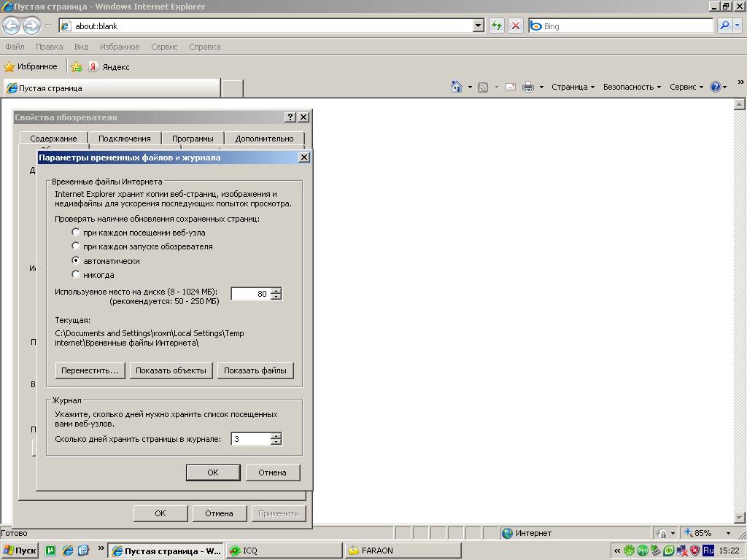Click the popup blocker status icon
This screenshot has height=560, width=747.
tap(661, 533)
